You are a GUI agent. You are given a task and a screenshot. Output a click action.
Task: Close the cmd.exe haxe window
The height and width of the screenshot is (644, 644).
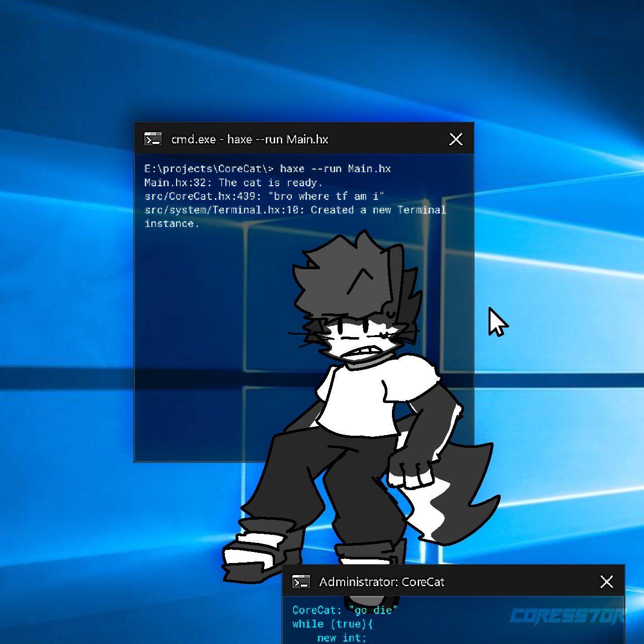[x=456, y=139]
